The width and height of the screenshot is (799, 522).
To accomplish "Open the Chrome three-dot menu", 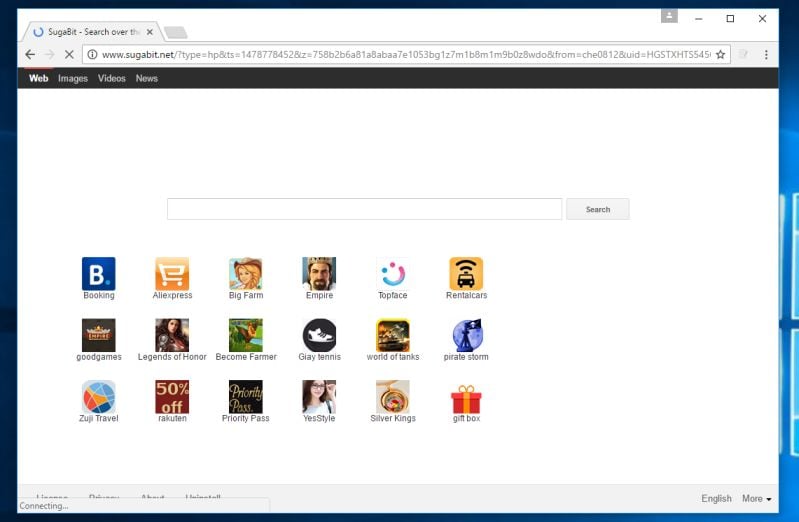I will pos(766,55).
